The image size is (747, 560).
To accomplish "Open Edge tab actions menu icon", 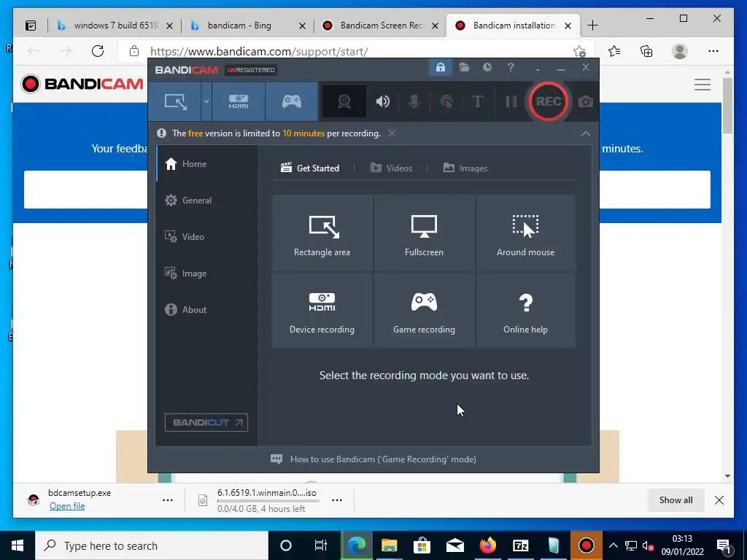I will (x=31, y=26).
